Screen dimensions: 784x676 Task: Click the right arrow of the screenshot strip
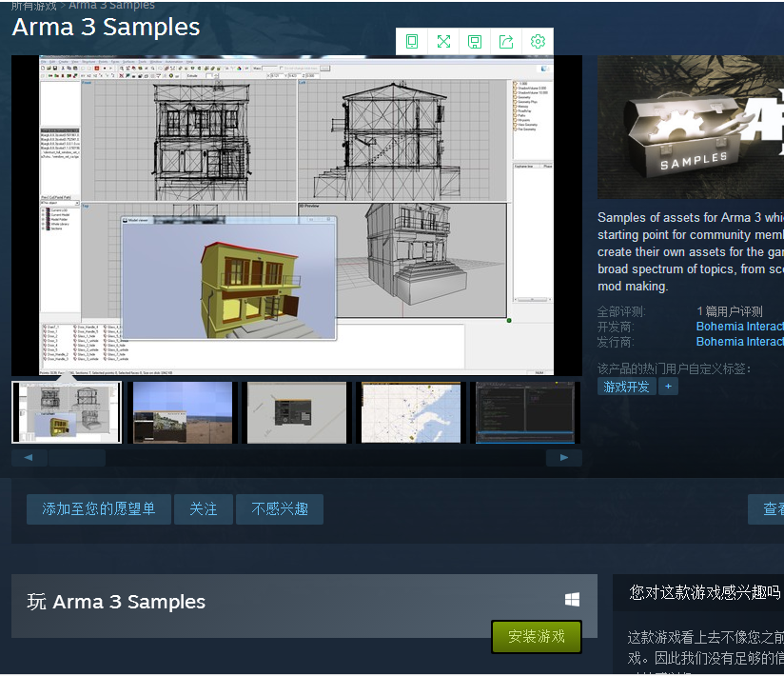pyautogui.click(x=564, y=457)
